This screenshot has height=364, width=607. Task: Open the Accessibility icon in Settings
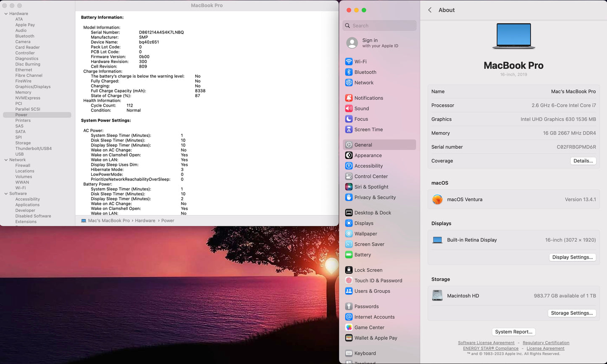349,166
